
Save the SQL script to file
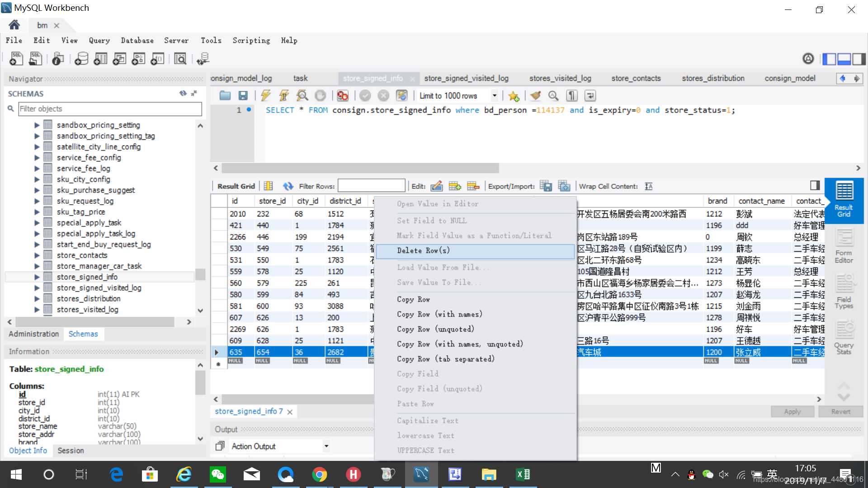(x=243, y=96)
